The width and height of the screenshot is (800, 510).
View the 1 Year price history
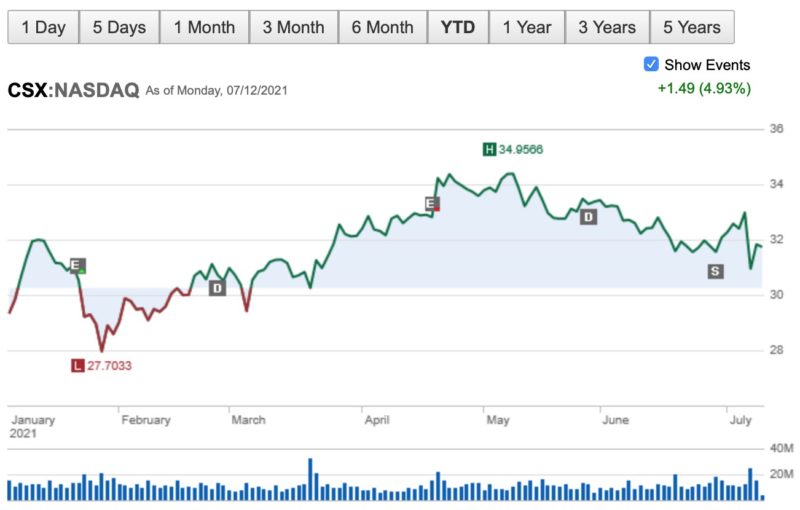[526, 27]
